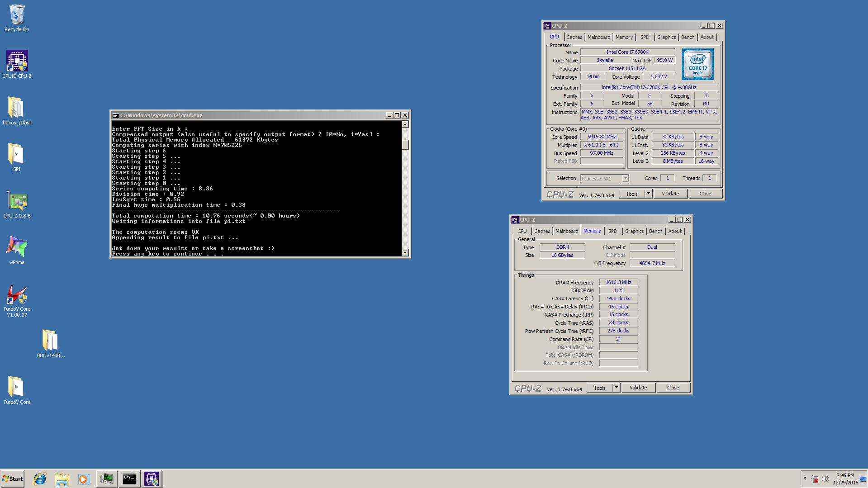Click the cmd window scroll down arrow
The width and height of the screenshot is (868, 488).
pos(405,253)
